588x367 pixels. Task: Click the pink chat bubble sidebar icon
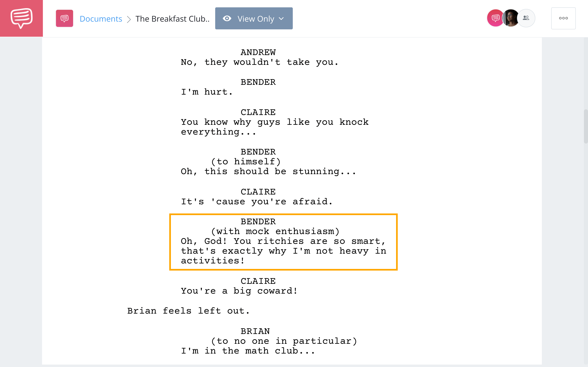click(x=21, y=18)
